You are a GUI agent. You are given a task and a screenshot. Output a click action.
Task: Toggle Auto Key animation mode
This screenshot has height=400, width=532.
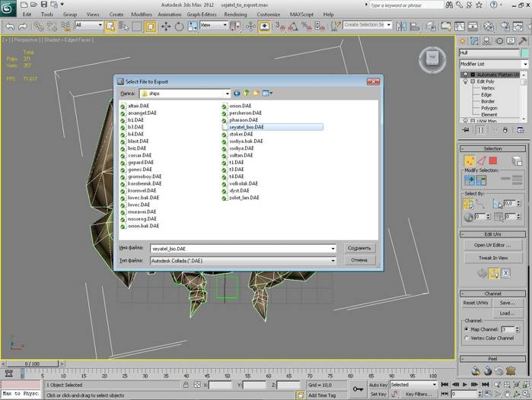click(x=378, y=385)
